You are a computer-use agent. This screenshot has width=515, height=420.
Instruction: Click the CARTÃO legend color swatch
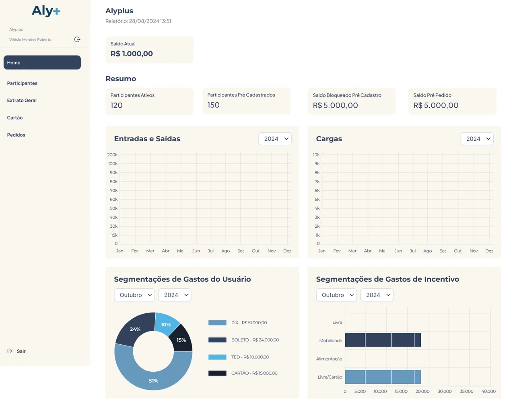(x=217, y=373)
